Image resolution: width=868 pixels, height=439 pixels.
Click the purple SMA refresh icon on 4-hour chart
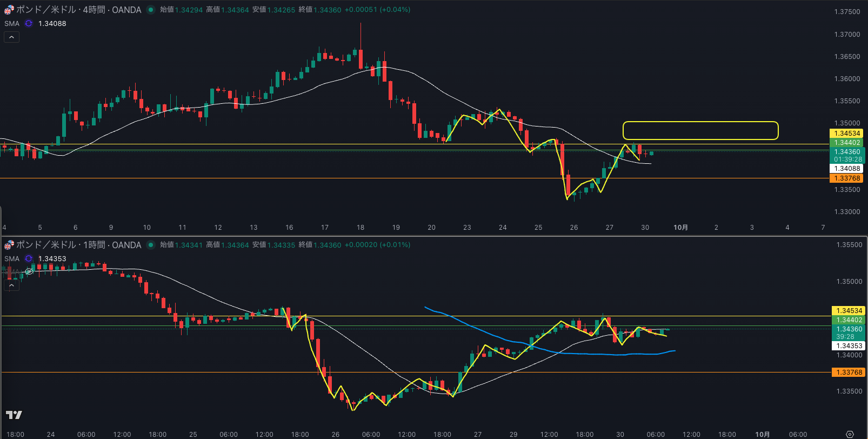coord(29,23)
